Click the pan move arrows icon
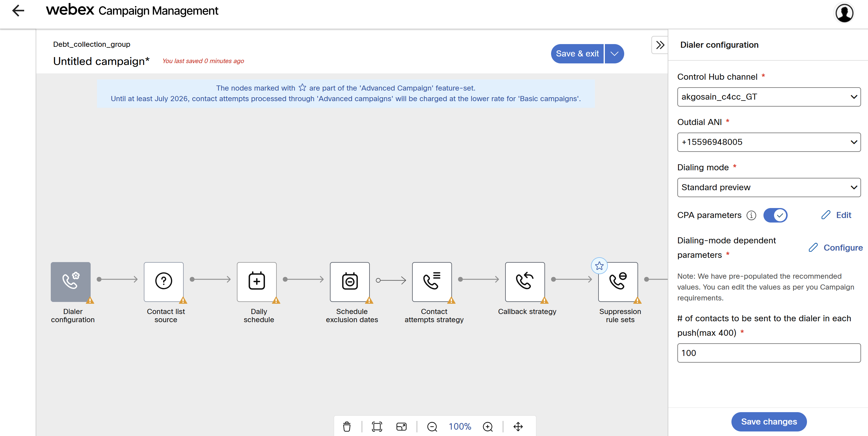Viewport: 868px width, 436px height. [x=518, y=426]
